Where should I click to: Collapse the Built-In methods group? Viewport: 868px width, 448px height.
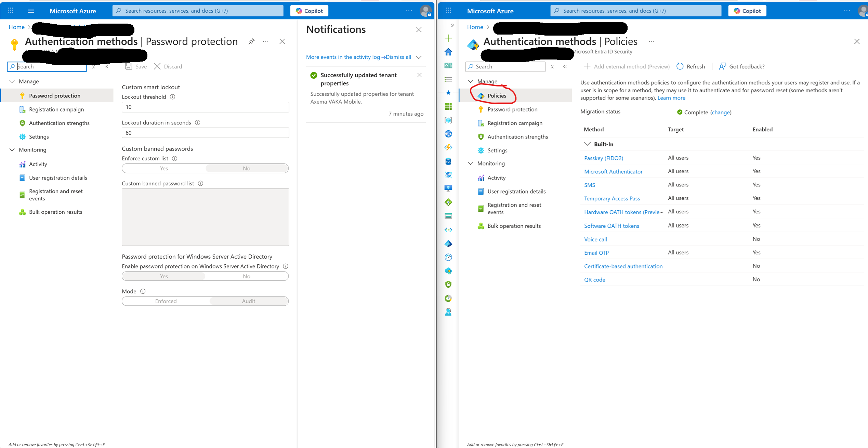click(587, 144)
